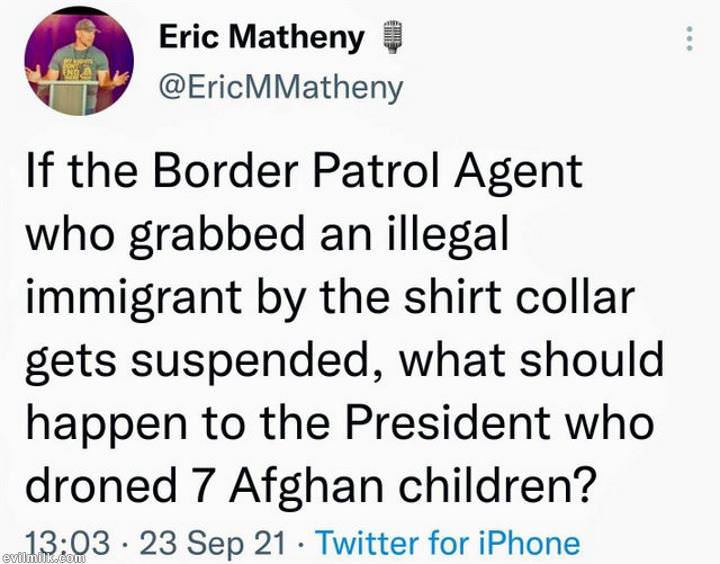The image size is (720, 564).
Task: Click the words 'happen to the' in the tweet
Action: [178, 424]
